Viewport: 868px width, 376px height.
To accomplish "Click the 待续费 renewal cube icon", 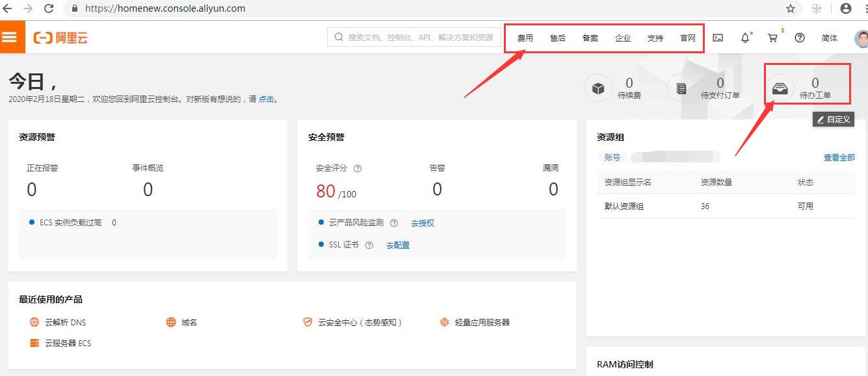I will 598,88.
